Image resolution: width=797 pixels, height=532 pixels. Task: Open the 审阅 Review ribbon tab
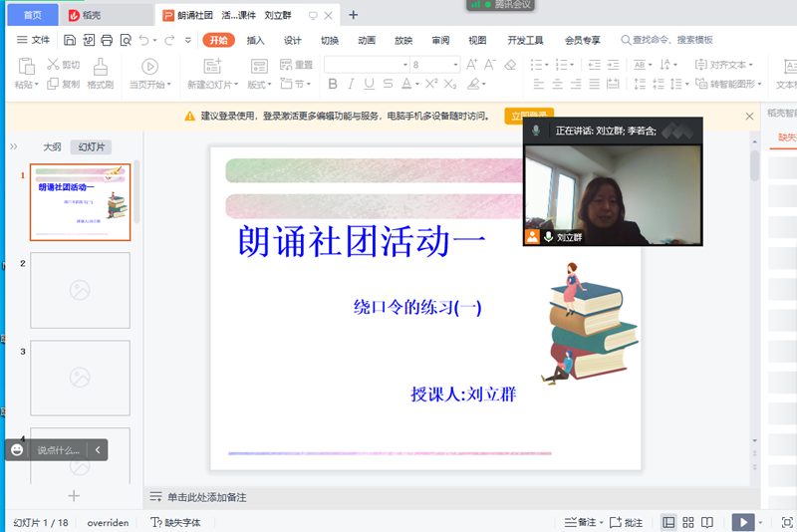pyautogui.click(x=440, y=40)
